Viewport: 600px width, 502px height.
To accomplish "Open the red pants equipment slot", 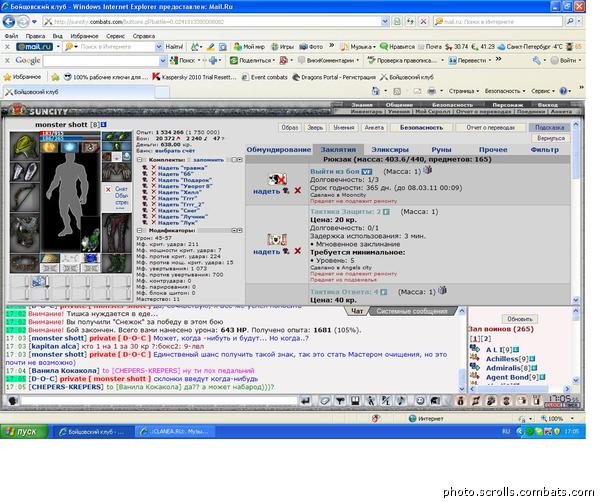I will tap(117, 233).
